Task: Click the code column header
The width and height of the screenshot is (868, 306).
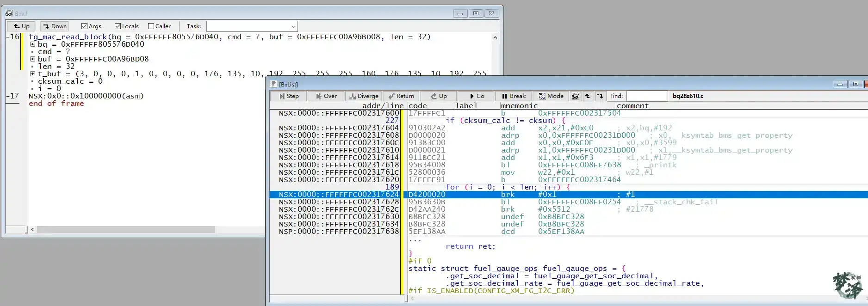Action: pos(418,106)
